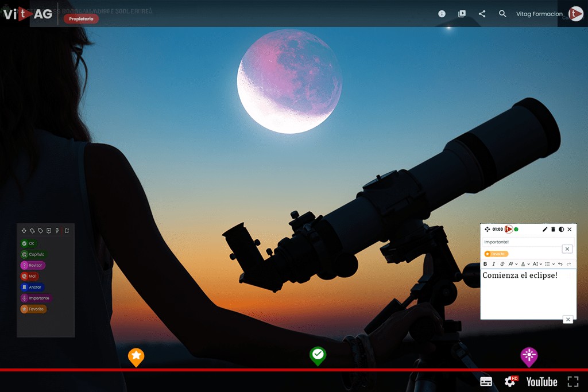The width and height of the screenshot is (588, 392).
Task: Click the Favorito chip in the note
Action: click(x=496, y=254)
